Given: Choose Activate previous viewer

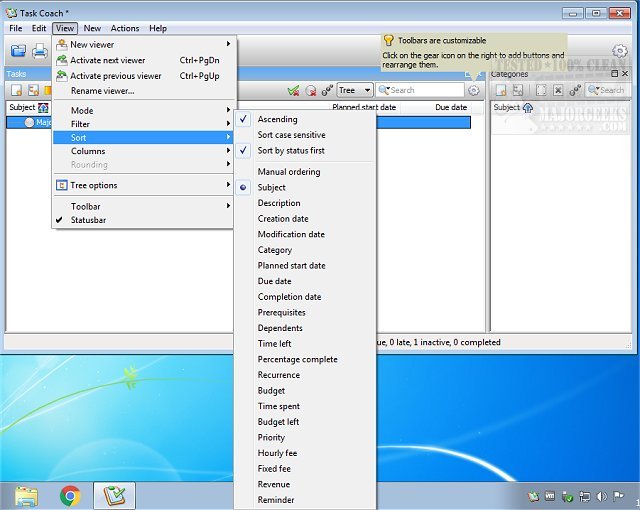Looking at the screenshot, I should pos(142,76).
